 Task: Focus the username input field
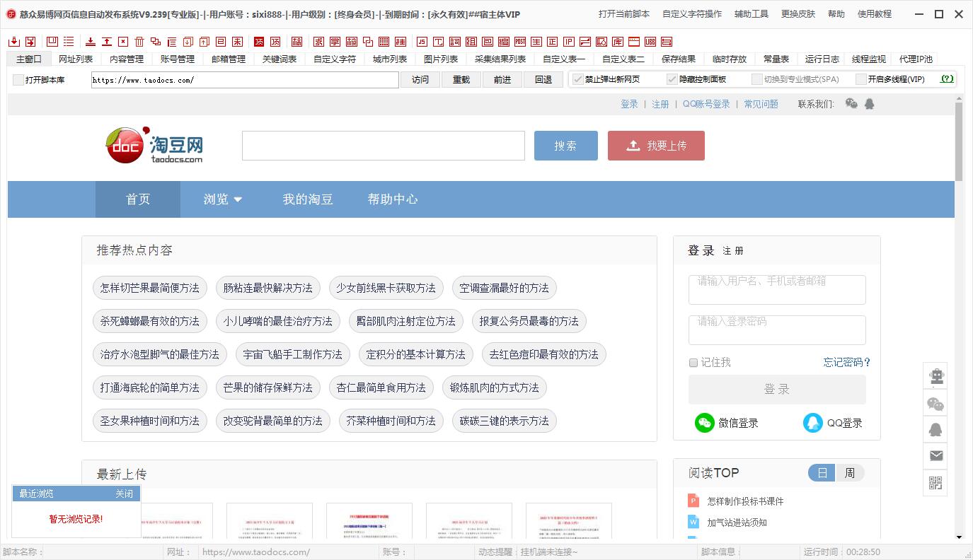pyautogui.click(x=777, y=290)
